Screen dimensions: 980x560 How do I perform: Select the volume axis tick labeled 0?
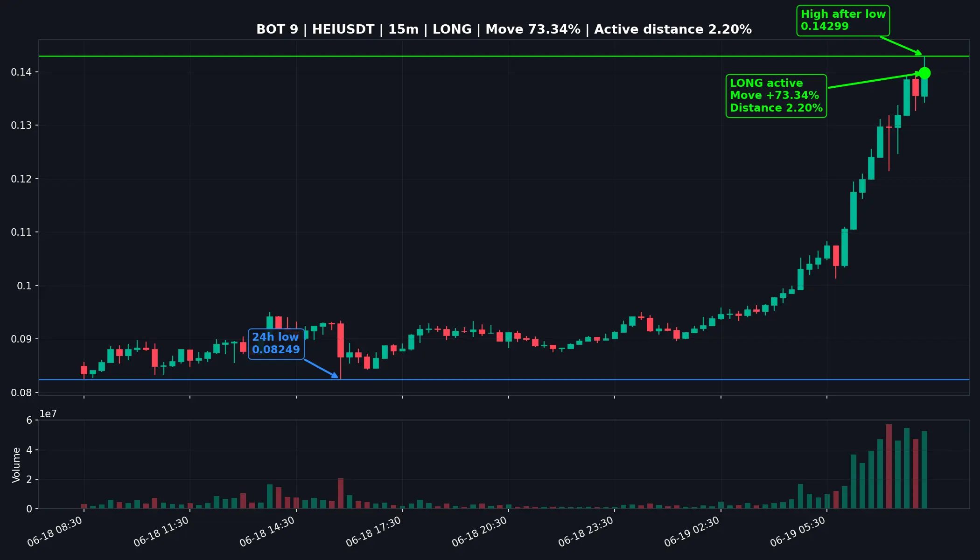point(29,509)
